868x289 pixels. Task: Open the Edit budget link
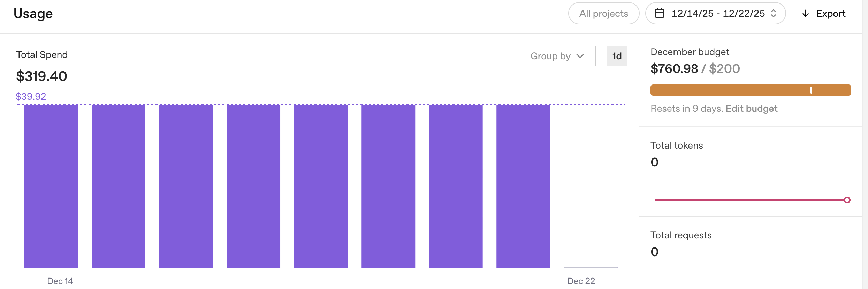click(x=752, y=109)
